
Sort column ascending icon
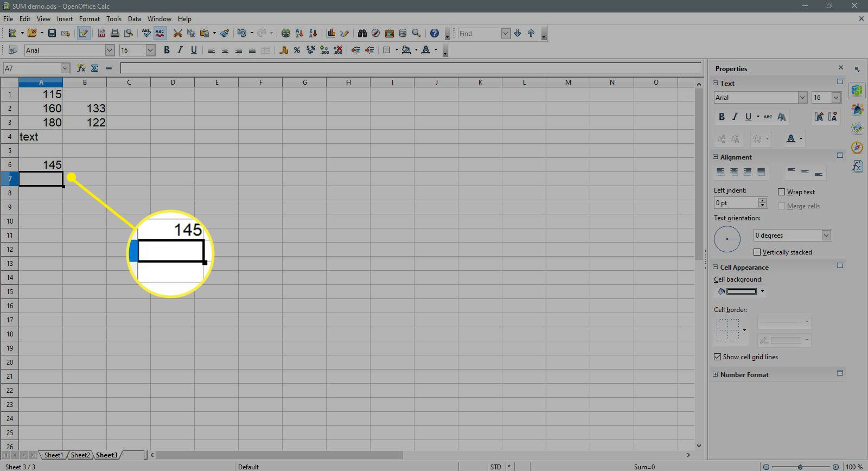299,34
